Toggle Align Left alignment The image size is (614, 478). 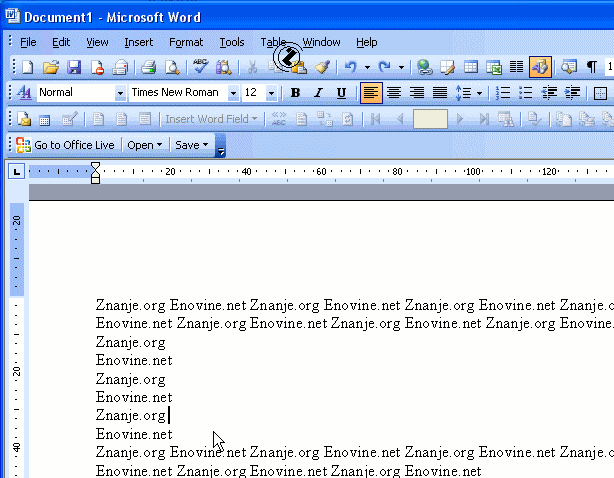pos(371,93)
